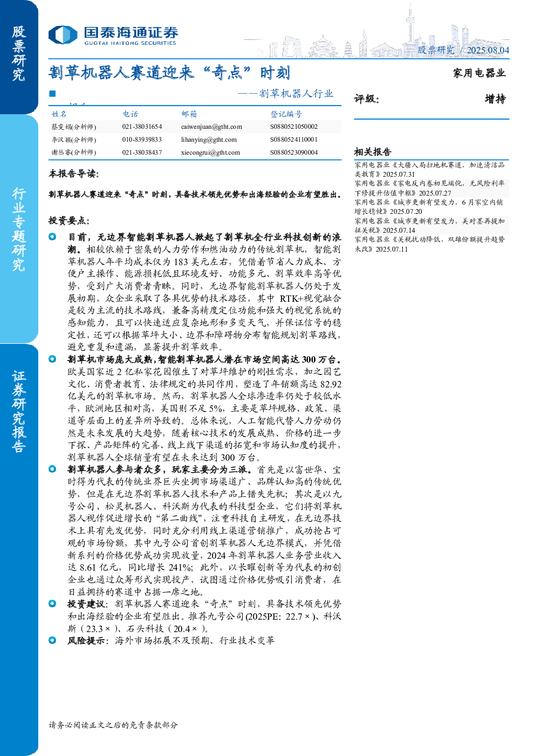Image resolution: width=535 pixels, height=756 pixels.
Task: Click the blue bullet beside "割草机器人参与者众多"
Action: coord(52,469)
